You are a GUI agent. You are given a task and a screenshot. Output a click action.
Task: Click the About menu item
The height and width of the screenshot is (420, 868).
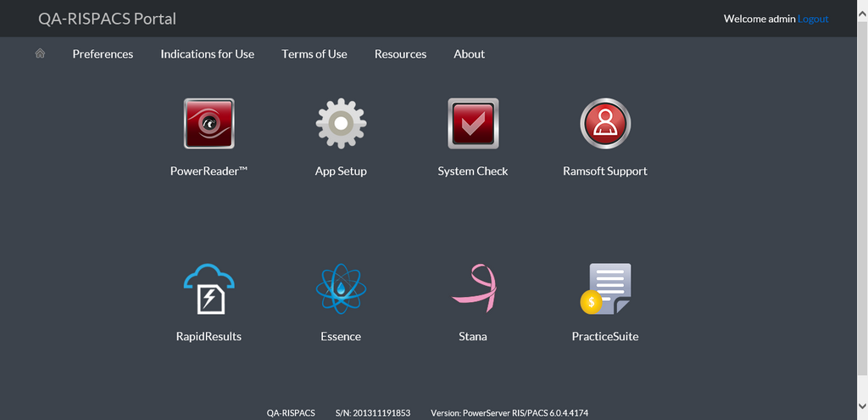coord(469,53)
